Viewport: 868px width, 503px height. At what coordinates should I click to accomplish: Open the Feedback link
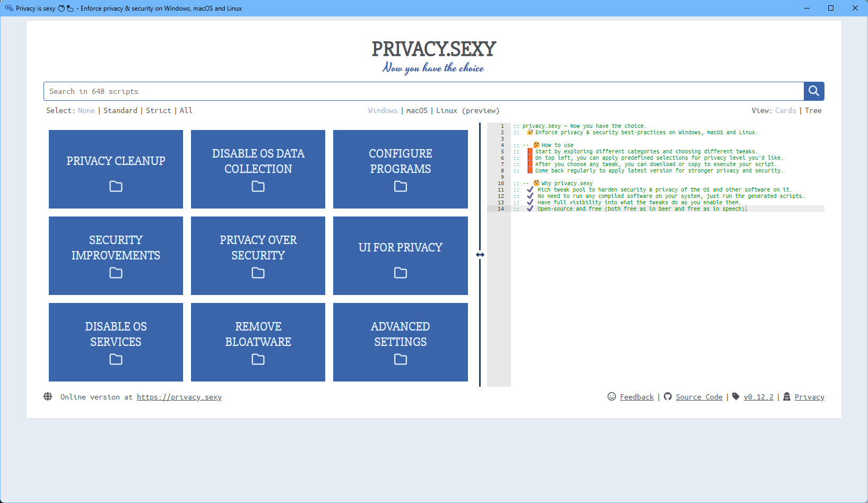point(637,397)
